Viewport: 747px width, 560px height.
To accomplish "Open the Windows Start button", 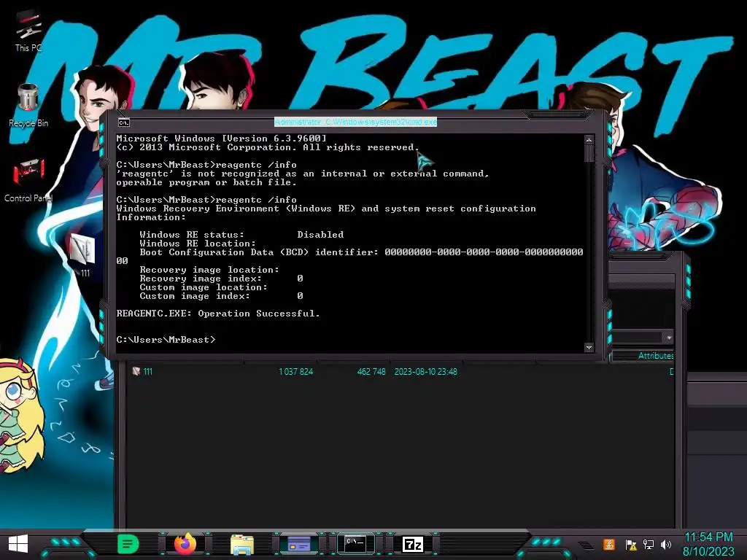I will pos(18,544).
